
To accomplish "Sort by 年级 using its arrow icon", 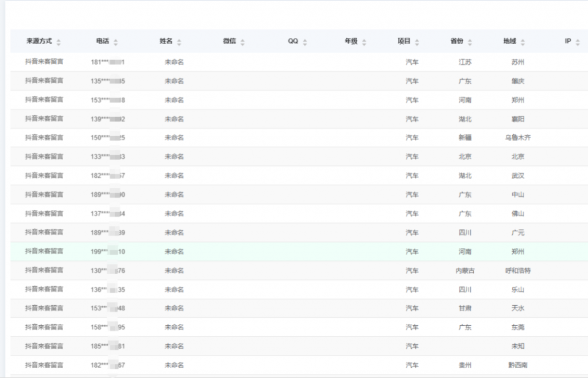I will point(364,42).
